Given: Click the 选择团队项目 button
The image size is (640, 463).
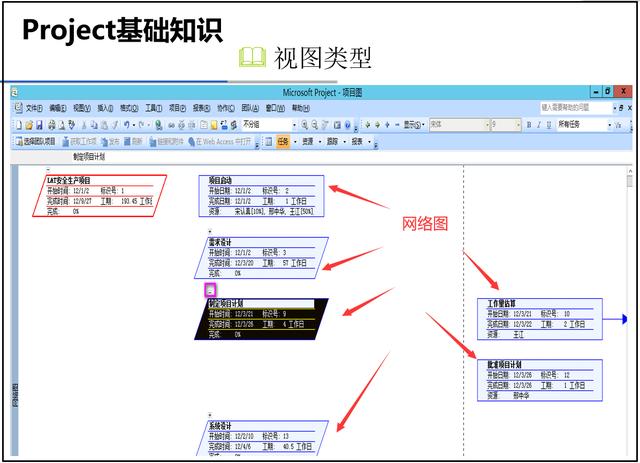Looking at the screenshot, I should pyautogui.click(x=36, y=141).
